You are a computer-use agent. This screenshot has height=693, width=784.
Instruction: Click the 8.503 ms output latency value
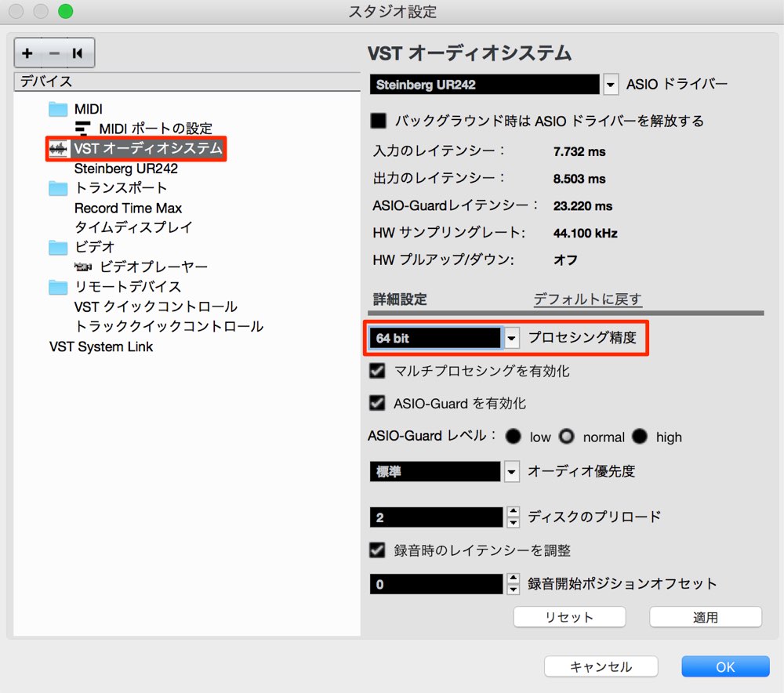coord(579,179)
